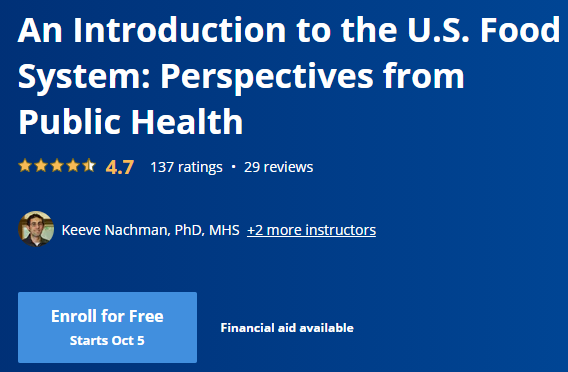Select the fourth gold rating star

(73, 166)
